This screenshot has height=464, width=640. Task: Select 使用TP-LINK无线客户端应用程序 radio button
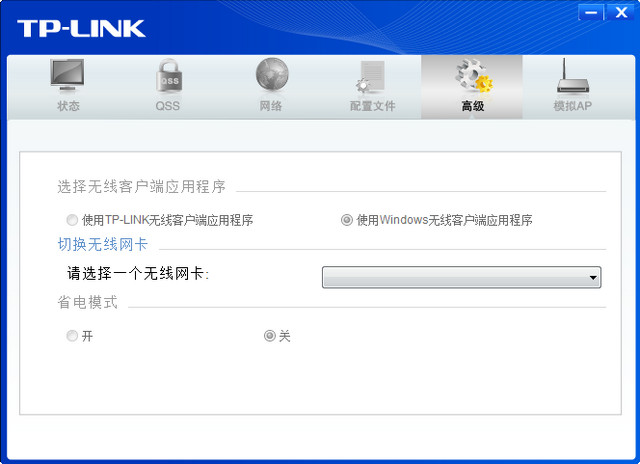point(72,220)
